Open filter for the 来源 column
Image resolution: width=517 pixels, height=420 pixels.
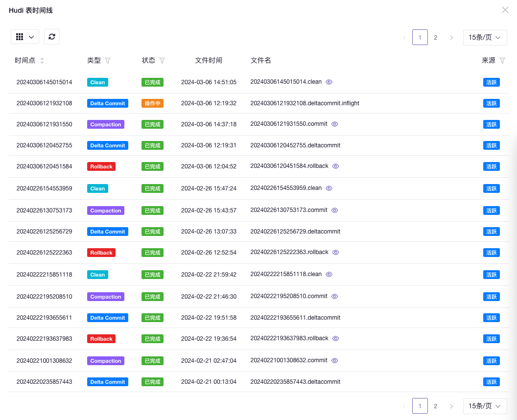[x=502, y=61]
